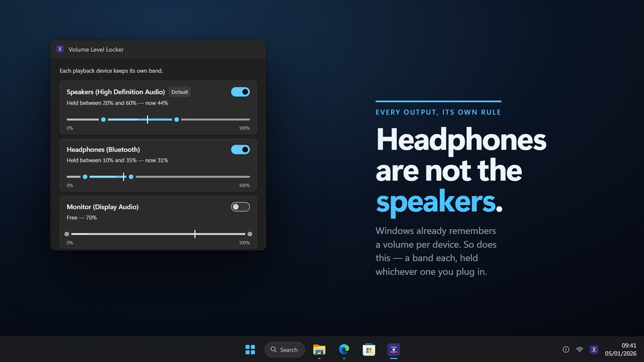This screenshot has width=644, height=362.
Task: Click "Held between 20% and 60% — now 44%" text
Action: tap(117, 103)
